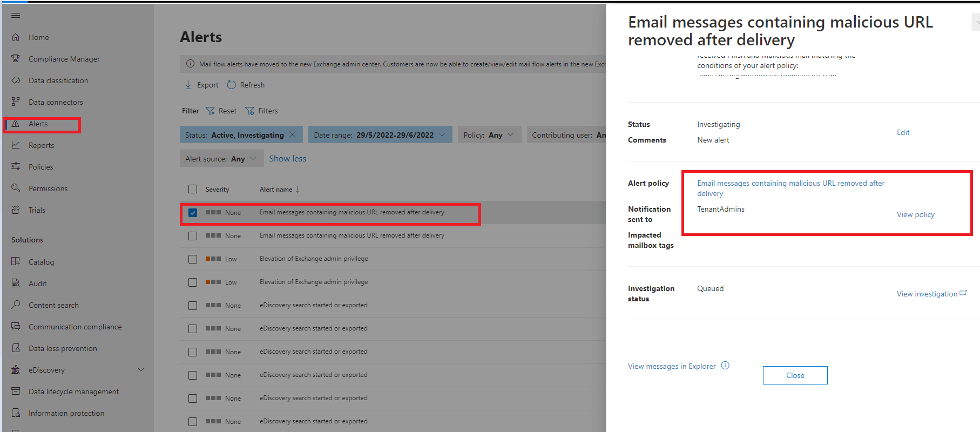This screenshot has width=980, height=432.
Task: Click the Edit link next to Status
Action: (x=903, y=132)
